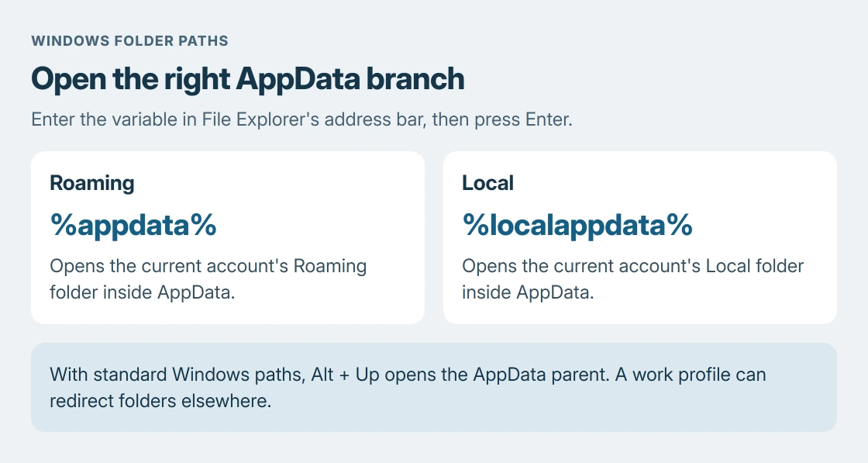Viewport: 868px width, 463px height.
Task: Click the 'Enter the variable in File Explorer's address bar' subtitle
Action: pos(301,119)
